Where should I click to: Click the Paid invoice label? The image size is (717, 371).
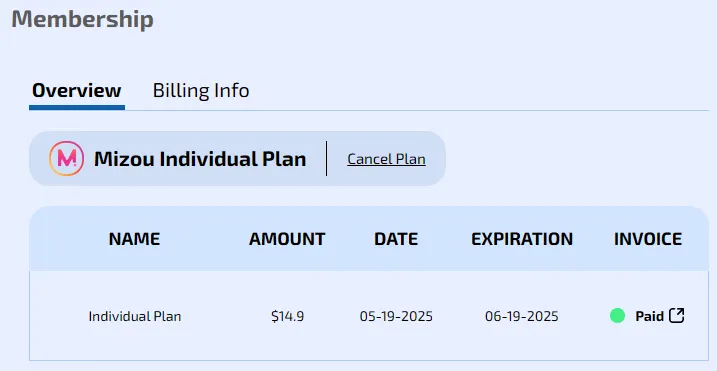click(x=649, y=316)
